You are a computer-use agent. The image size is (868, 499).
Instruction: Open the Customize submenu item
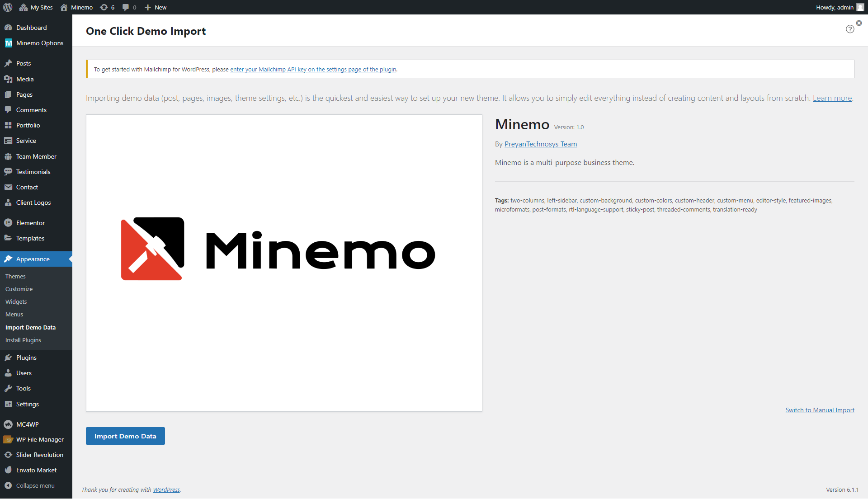19,289
